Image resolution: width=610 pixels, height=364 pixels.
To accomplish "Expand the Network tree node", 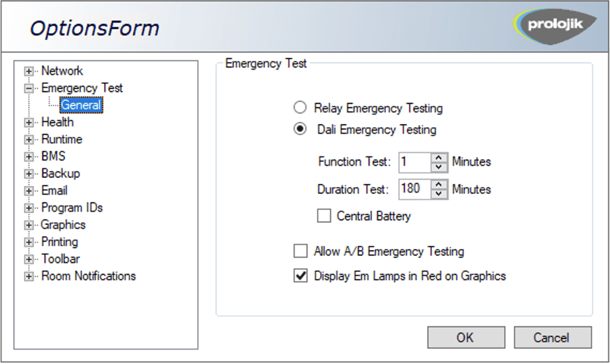I will (x=29, y=71).
